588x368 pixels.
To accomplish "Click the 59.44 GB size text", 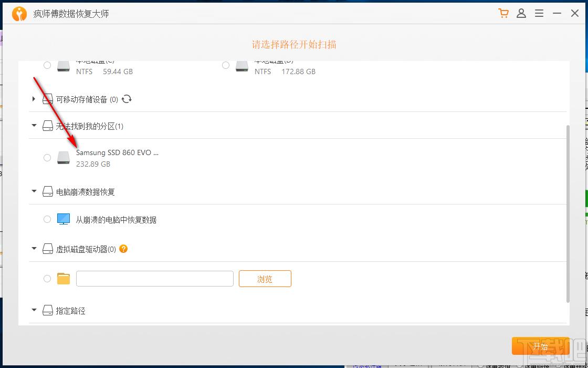I will pos(118,71).
